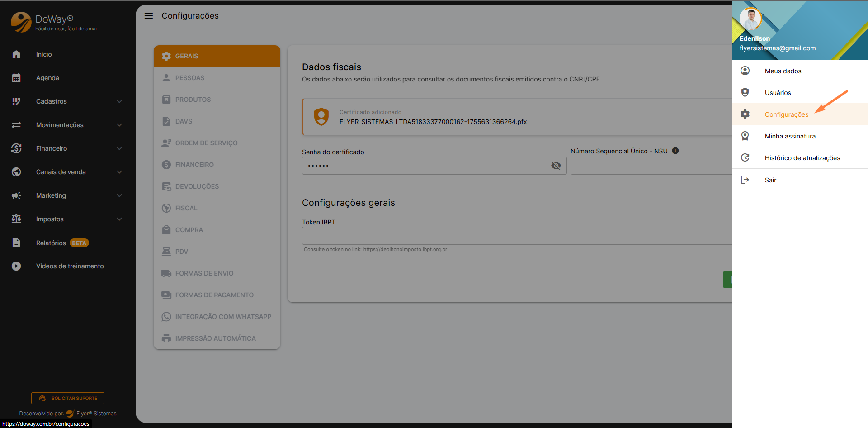Click the info icon next to NSU label
868x428 pixels.
tap(675, 151)
